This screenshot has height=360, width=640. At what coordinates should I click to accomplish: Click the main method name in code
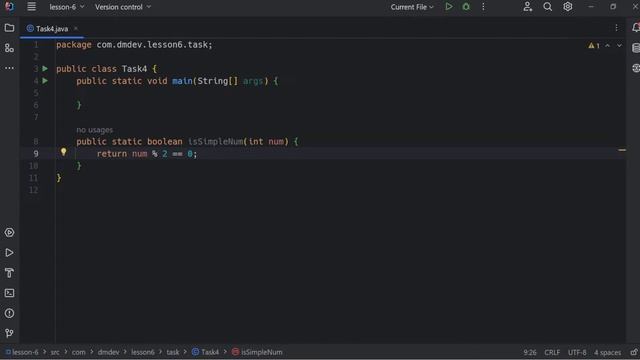coord(182,81)
